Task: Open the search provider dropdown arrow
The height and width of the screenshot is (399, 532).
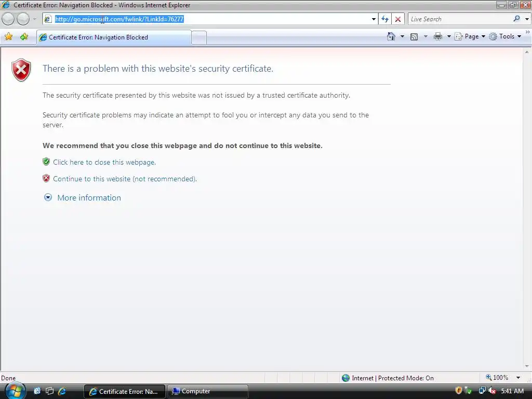Action: 527,19
